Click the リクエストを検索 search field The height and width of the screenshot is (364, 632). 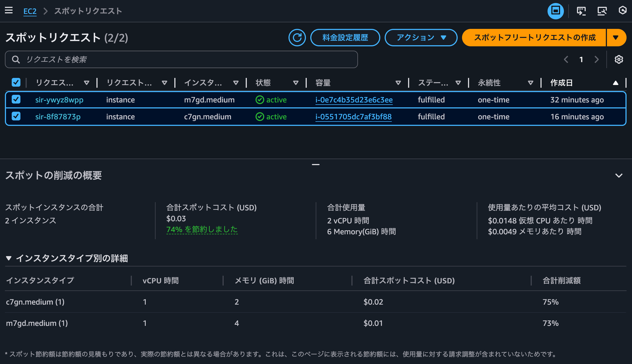[x=181, y=59]
